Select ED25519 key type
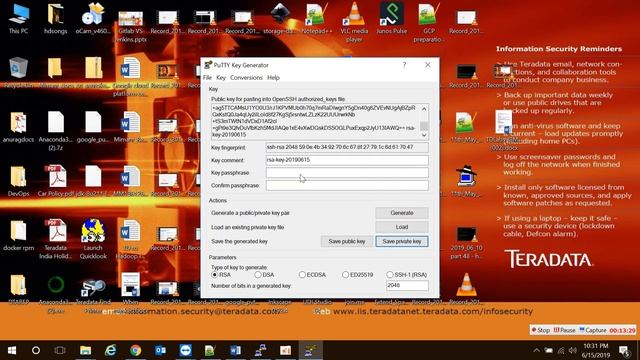Viewport: 640px width, 360px height. (x=358, y=275)
